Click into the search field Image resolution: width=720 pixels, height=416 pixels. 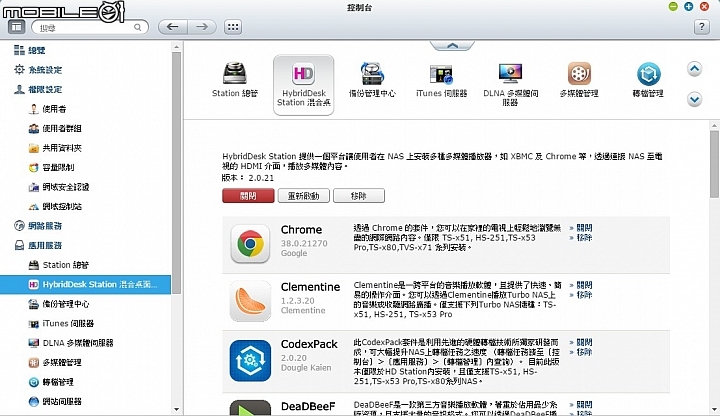(x=90, y=28)
